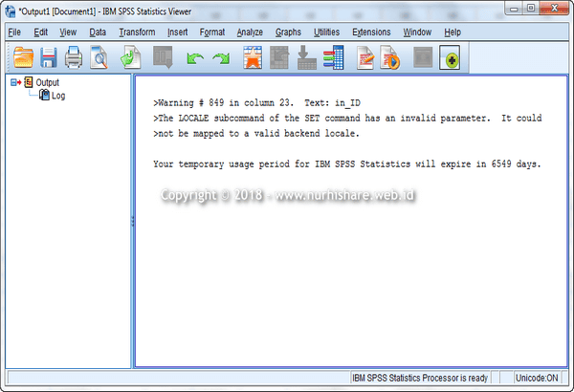
Task: Select the Output book icon in outline
Action: [28, 82]
